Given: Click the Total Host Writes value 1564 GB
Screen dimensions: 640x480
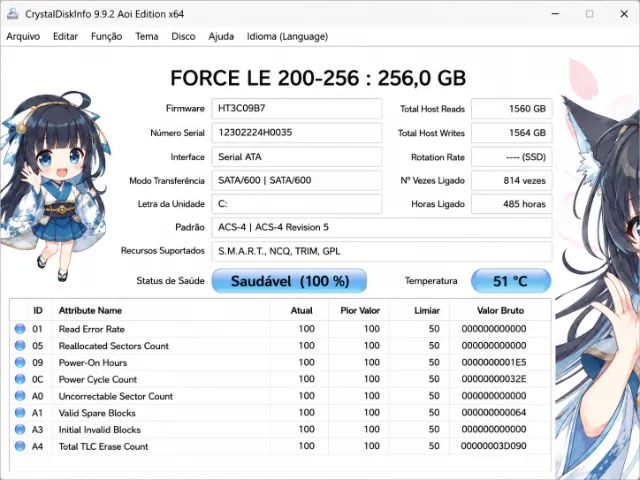Looking at the screenshot, I should 511,133.
